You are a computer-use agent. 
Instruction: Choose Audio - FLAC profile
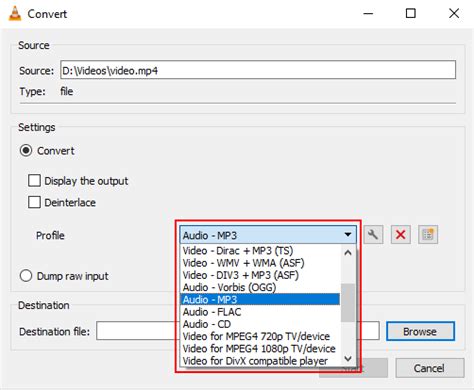pyautogui.click(x=260, y=312)
